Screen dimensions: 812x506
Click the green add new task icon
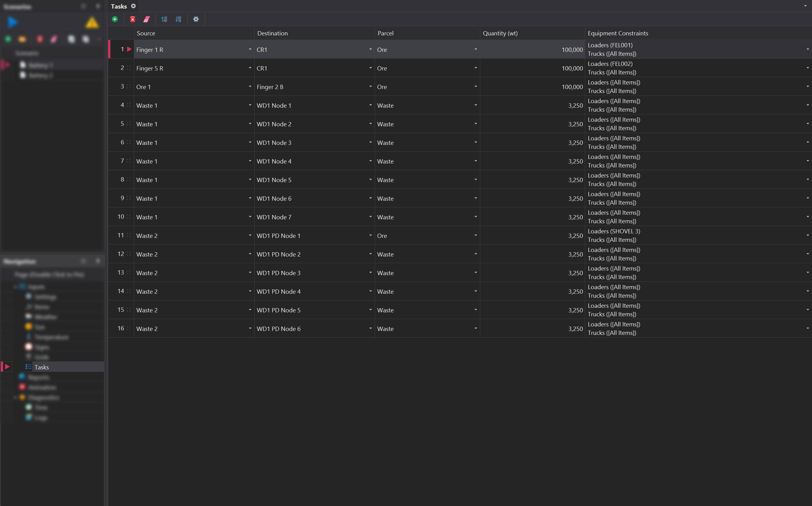[115, 19]
